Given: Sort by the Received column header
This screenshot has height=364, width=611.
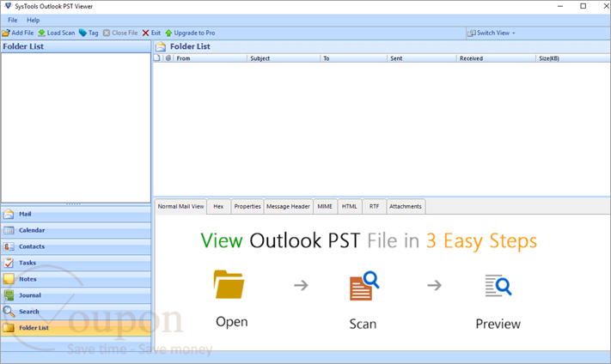Looking at the screenshot, I should (x=496, y=58).
